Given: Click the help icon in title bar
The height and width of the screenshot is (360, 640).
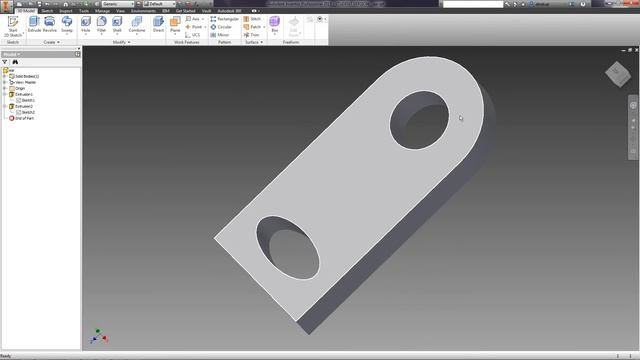Looking at the screenshot, I should (582, 4).
